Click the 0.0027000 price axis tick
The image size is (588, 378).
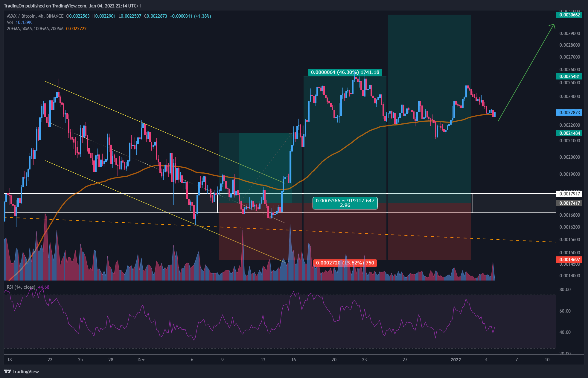pos(570,57)
